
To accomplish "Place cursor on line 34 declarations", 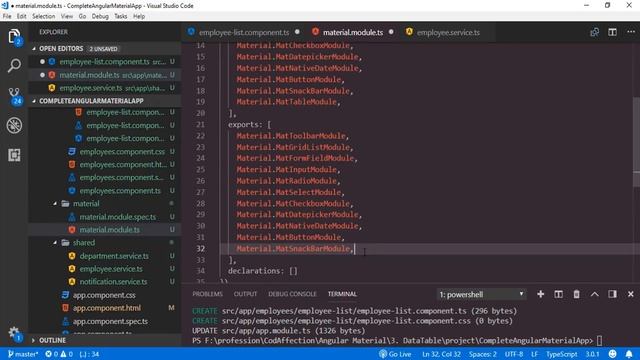I will (262, 271).
